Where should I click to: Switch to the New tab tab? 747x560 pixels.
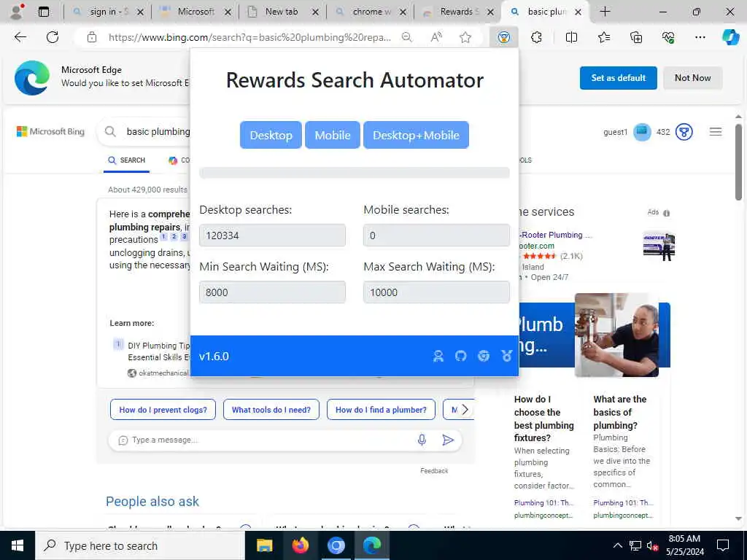coord(282,12)
